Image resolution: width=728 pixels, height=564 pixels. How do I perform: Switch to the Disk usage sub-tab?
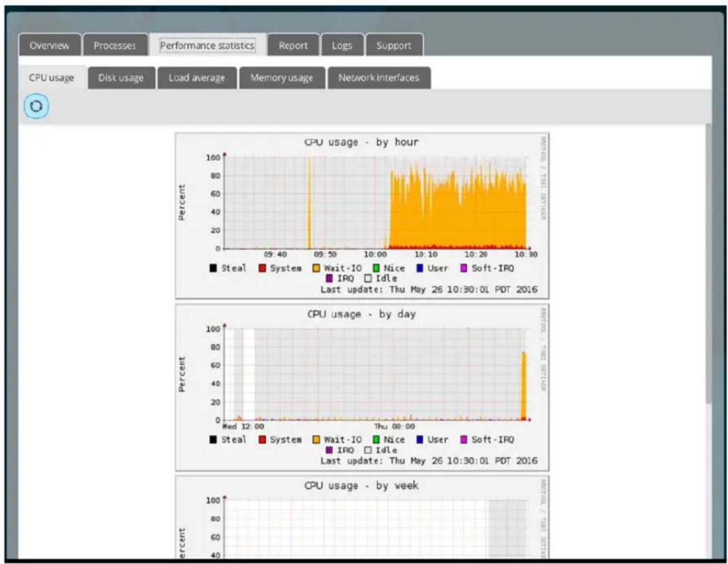click(121, 77)
